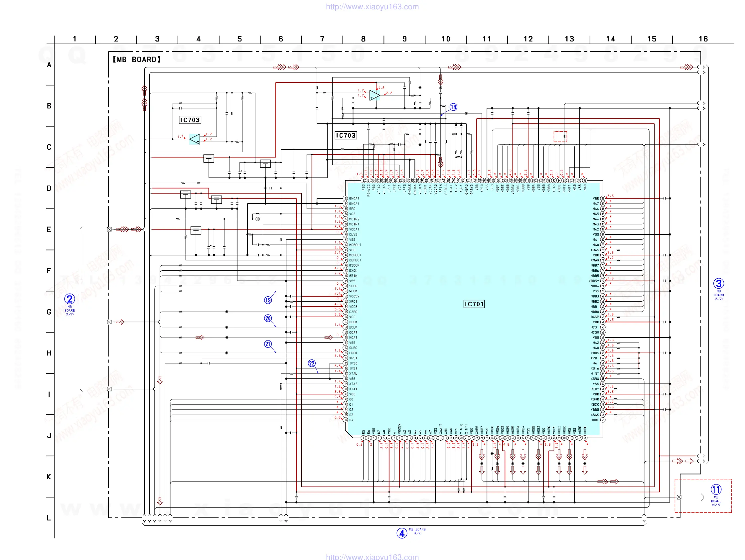Click the cyan op-amp symbol near left IC703
Image resolution: width=745 pixels, height=560 pixels.
pyautogui.click(x=195, y=139)
